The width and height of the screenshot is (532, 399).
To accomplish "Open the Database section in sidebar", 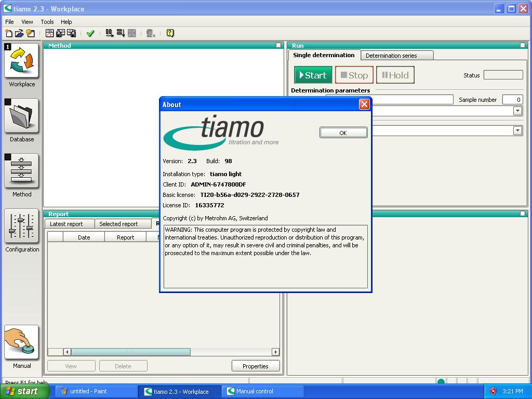I will [21, 116].
